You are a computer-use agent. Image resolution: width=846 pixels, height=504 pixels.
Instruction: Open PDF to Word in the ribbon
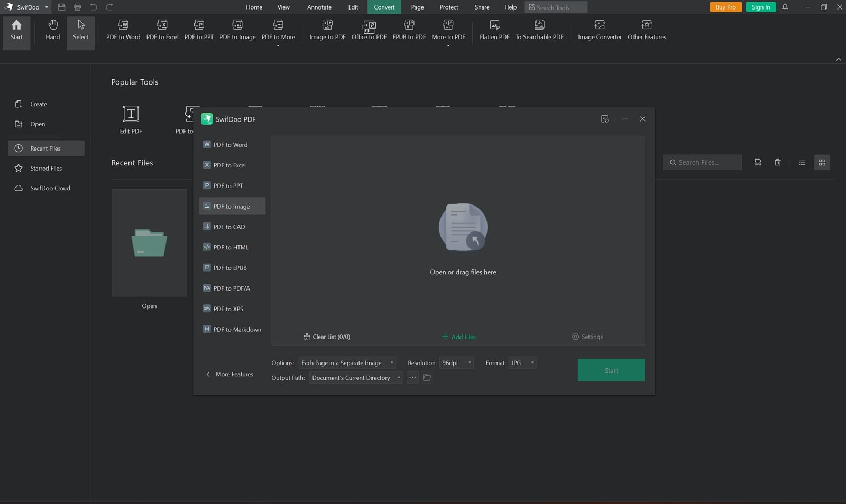click(x=123, y=31)
